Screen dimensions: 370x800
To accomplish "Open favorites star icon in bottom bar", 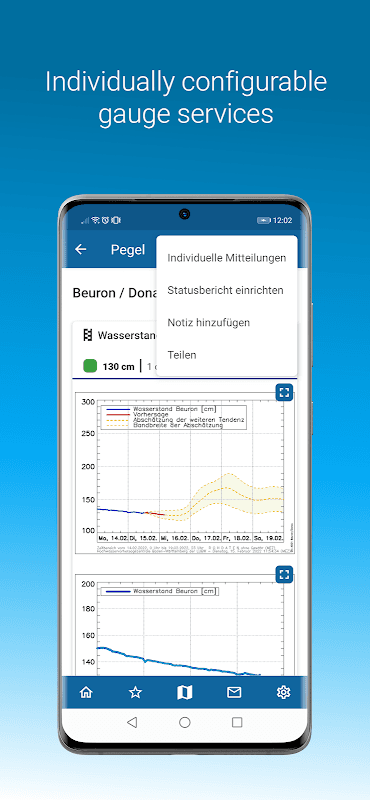I will (135, 692).
